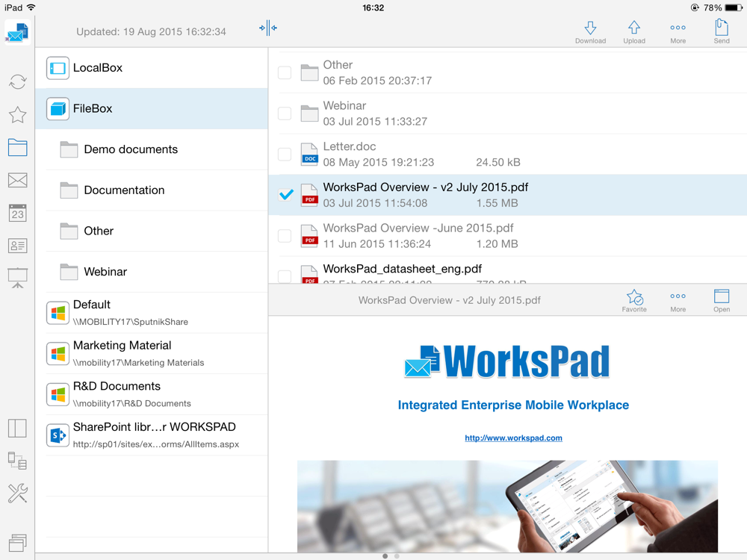Tap Open in the preview bar
The image size is (747, 560).
point(722,300)
